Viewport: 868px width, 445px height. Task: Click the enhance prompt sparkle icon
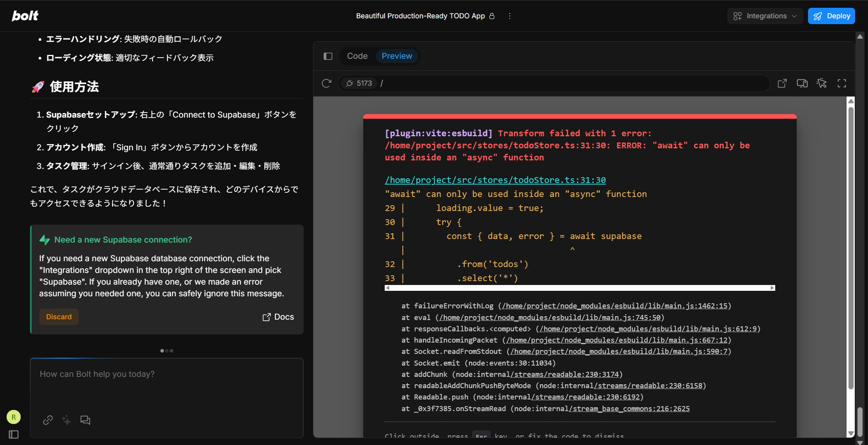tap(66, 420)
